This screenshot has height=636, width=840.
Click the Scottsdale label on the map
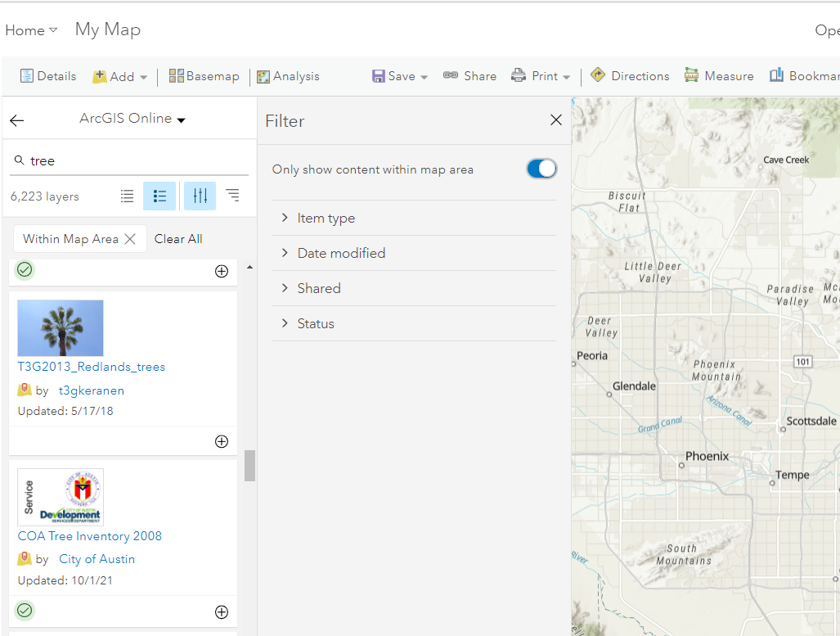(x=811, y=421)
